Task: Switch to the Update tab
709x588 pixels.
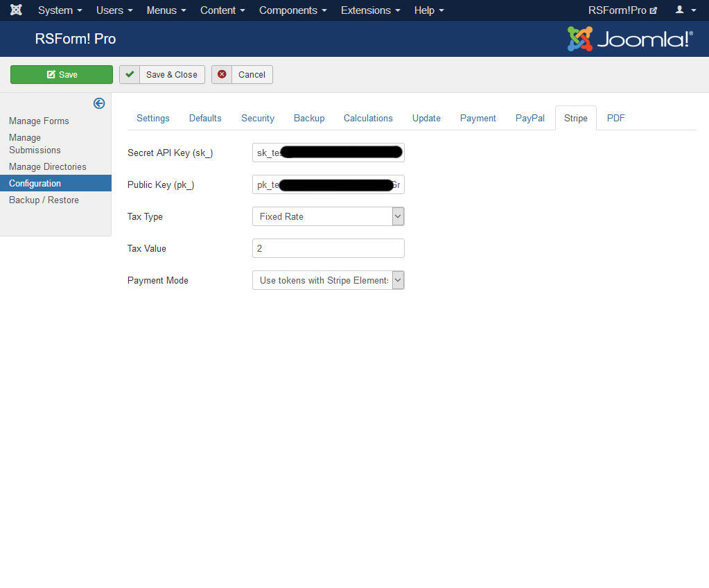Action: pyautogui.click(x=426, y=118)
